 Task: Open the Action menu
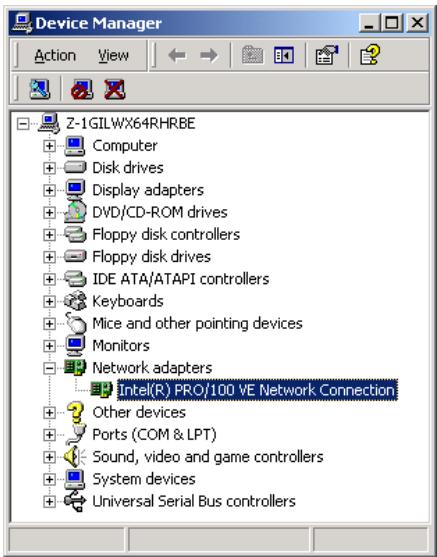pyautogui.click(x=55, y=56)
